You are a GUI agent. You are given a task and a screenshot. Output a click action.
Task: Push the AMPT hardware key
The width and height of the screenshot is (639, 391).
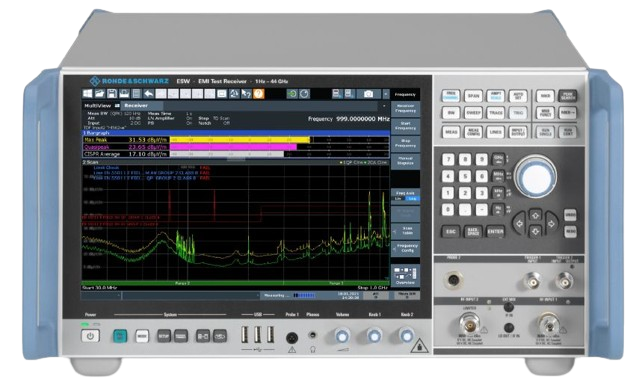(496, 96)
